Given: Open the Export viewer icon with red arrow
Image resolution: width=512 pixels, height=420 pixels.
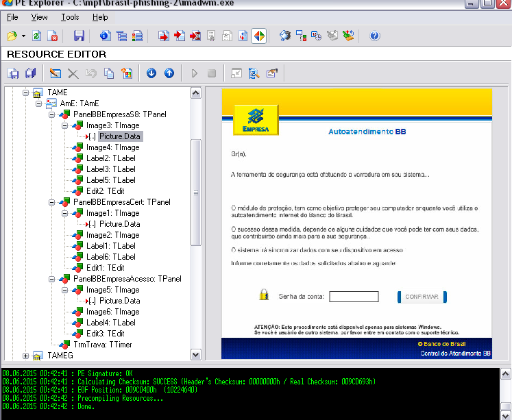Looking at the screenshot, I should point(164,36).
